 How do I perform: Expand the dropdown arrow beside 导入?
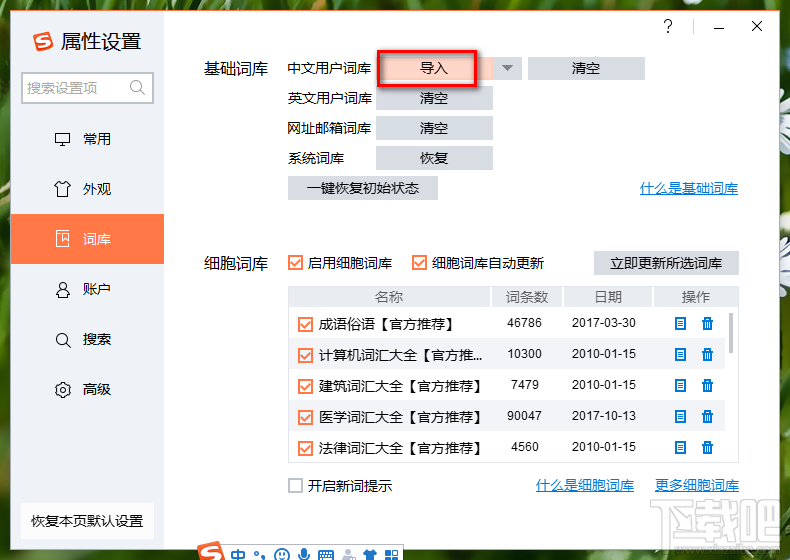[507, 68]
